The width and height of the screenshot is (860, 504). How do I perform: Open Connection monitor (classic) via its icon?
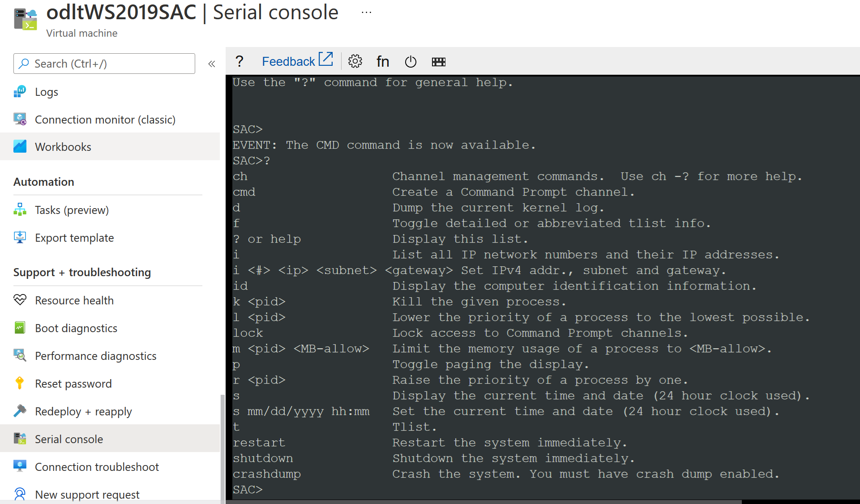(x=20, y=119)
